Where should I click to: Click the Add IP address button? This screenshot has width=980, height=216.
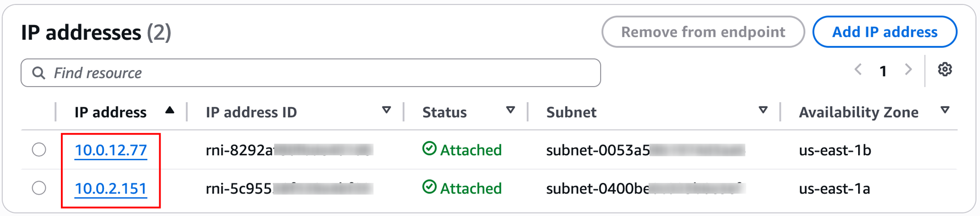click(884, 32)
